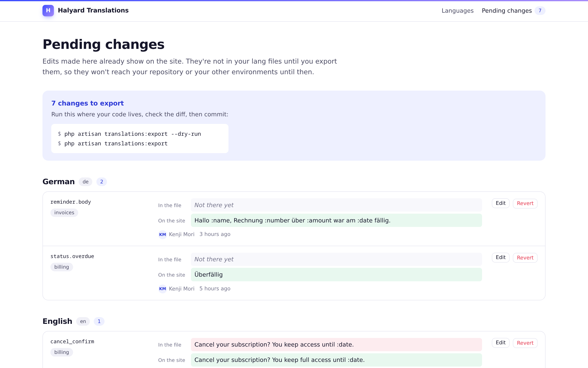588x368 pixels.
Task: Click the English section heading
Action: [57, 322]
